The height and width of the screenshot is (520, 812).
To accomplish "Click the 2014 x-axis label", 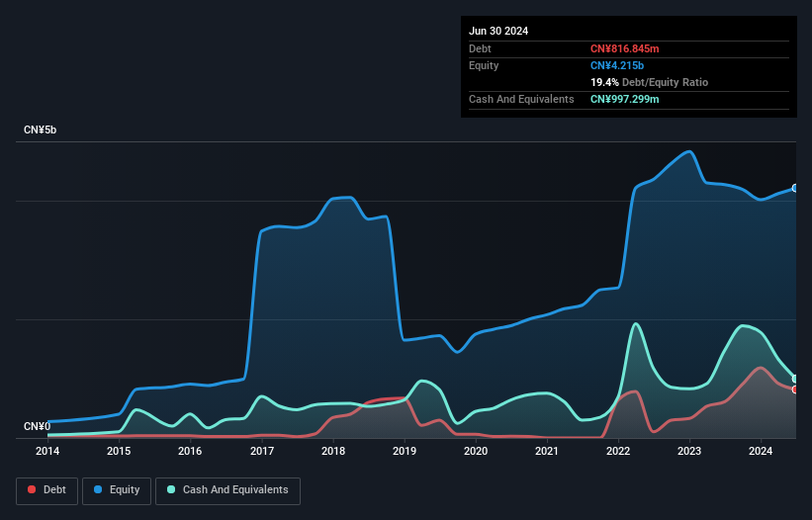I will tap(47, 451).
